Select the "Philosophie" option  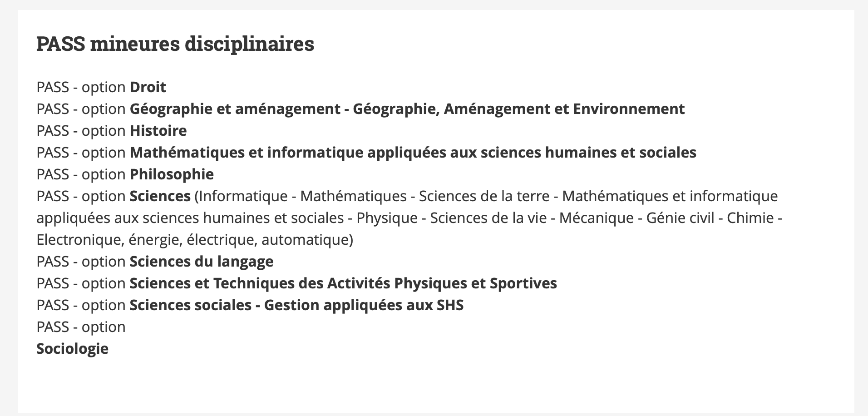coord(172,174)
